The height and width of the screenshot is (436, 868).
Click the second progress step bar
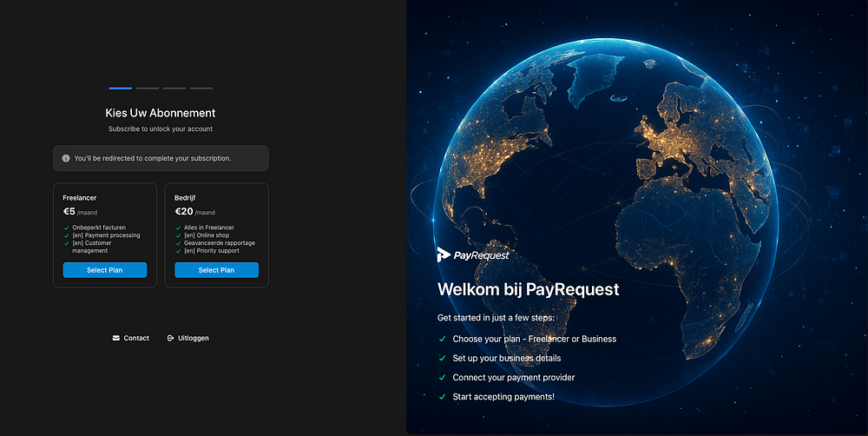click(x=148, y=88)
